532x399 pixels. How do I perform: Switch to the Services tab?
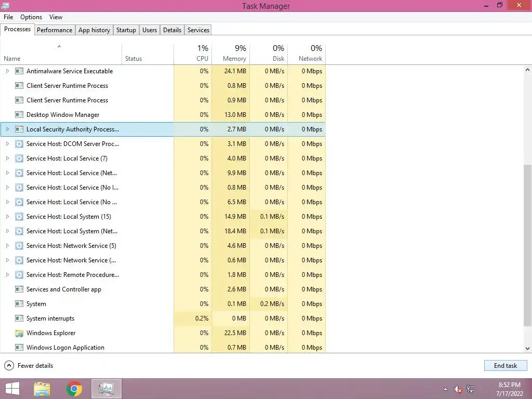198,30
